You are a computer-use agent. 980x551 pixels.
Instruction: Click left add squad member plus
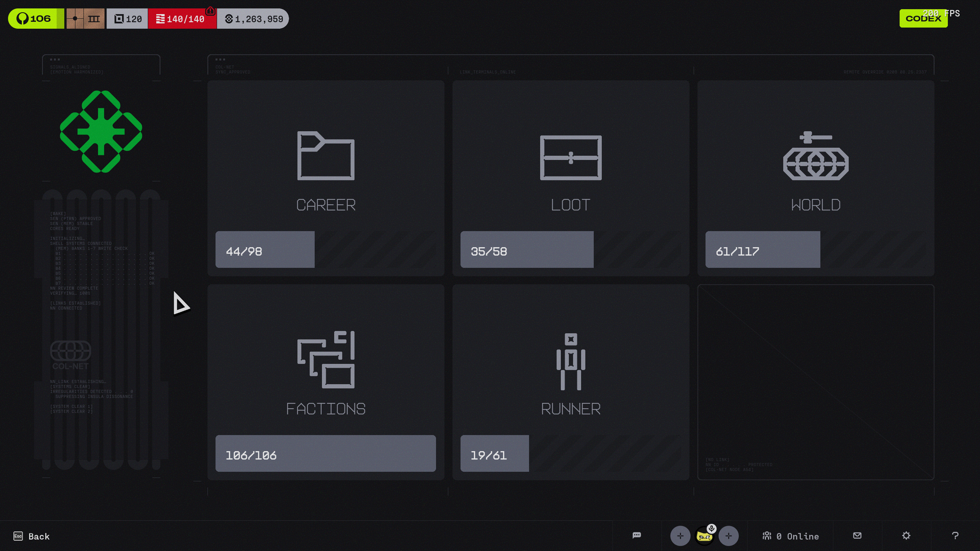click(x=680, y=536)
